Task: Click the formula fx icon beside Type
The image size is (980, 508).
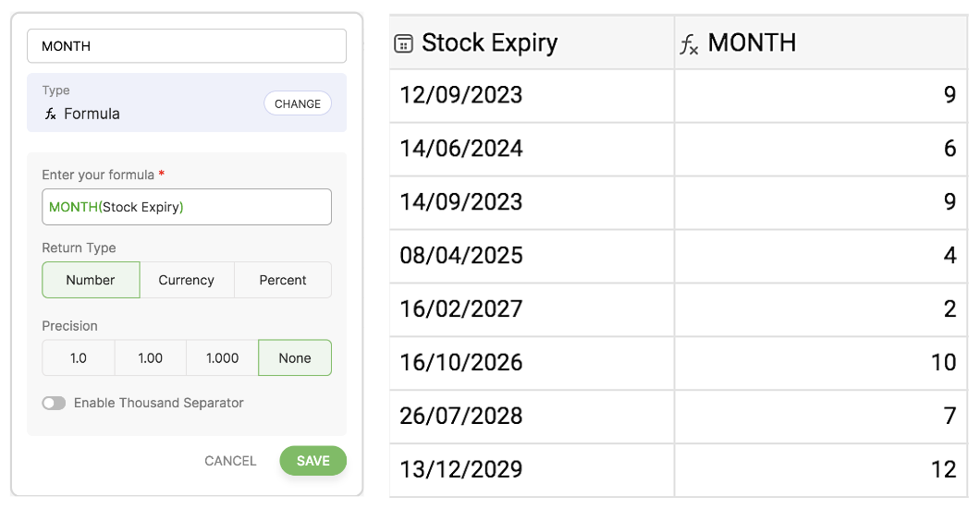Action: click(x=51, y=115)
